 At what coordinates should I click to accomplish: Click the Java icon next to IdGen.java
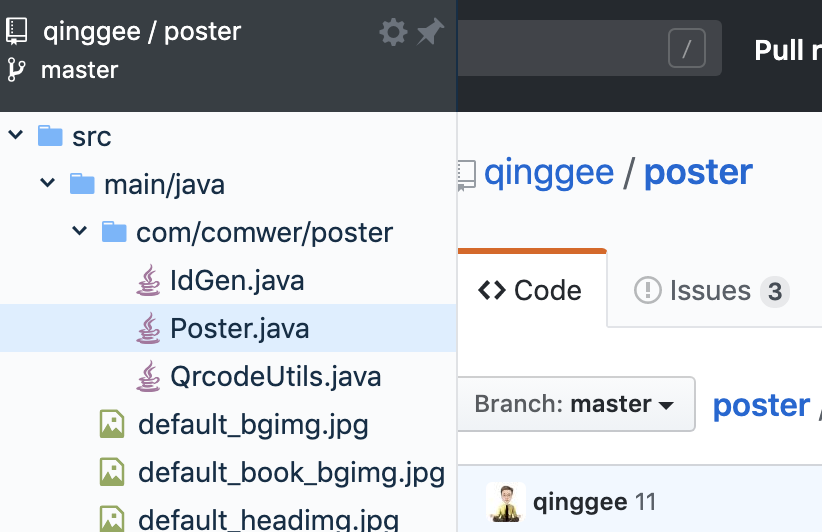point(148,281)
